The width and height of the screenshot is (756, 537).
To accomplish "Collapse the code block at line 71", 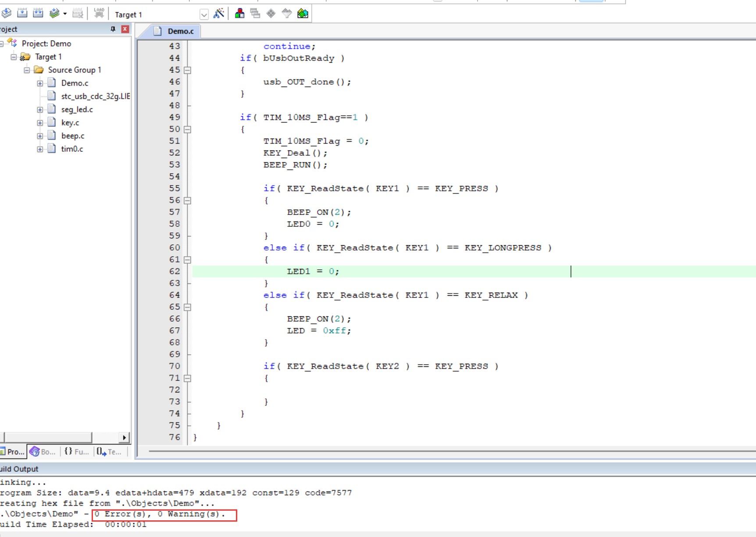I will point(187,378).
